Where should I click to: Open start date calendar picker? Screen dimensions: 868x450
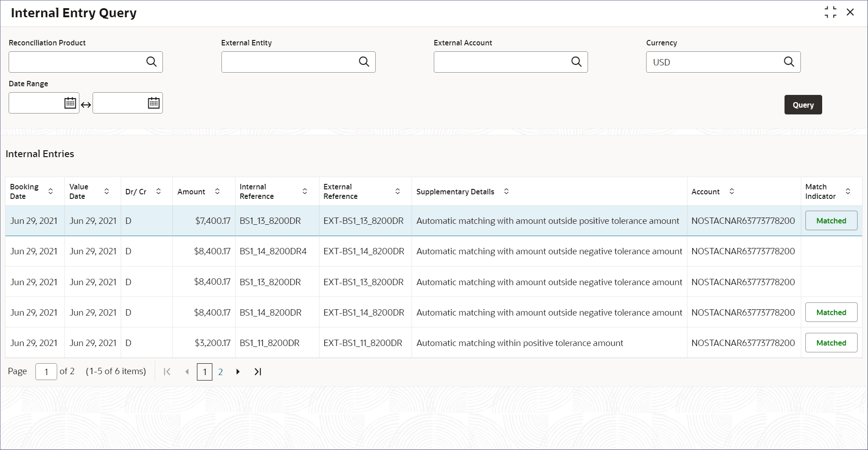(70, 103)
